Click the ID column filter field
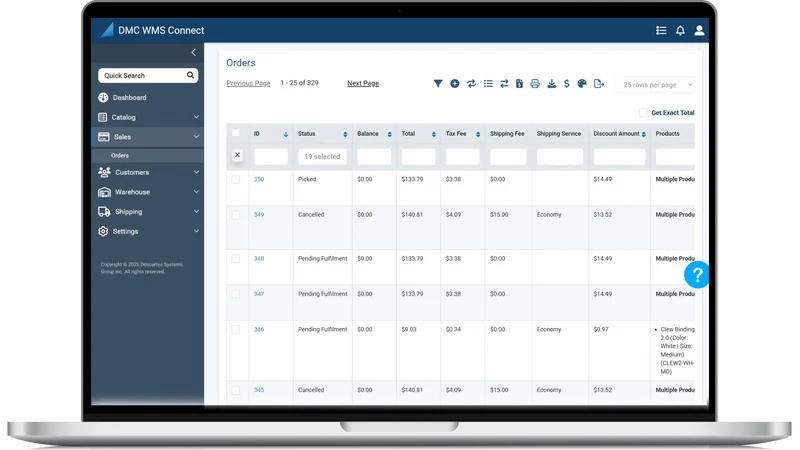800x450 pixels. pos(271,157)
